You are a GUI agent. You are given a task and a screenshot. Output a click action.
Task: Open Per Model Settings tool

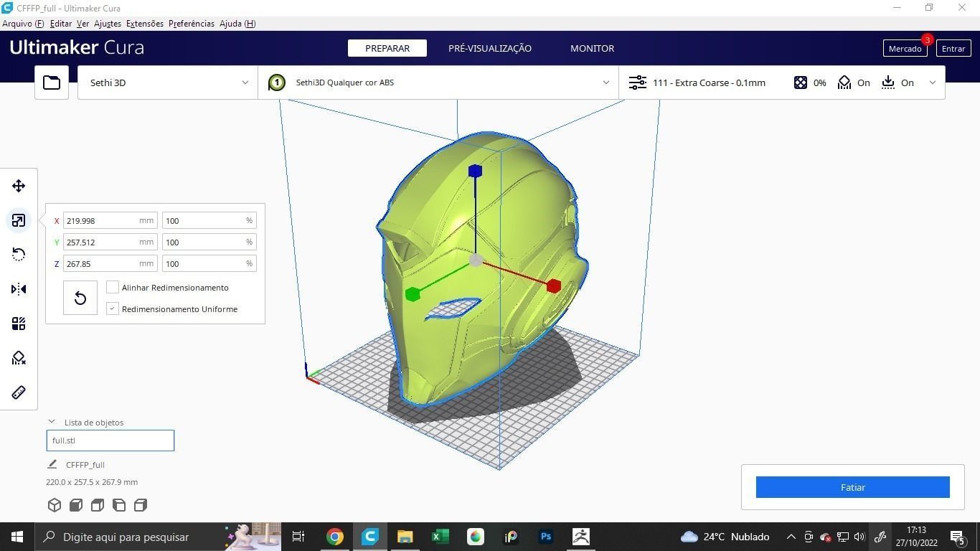[x=19, y=324]
